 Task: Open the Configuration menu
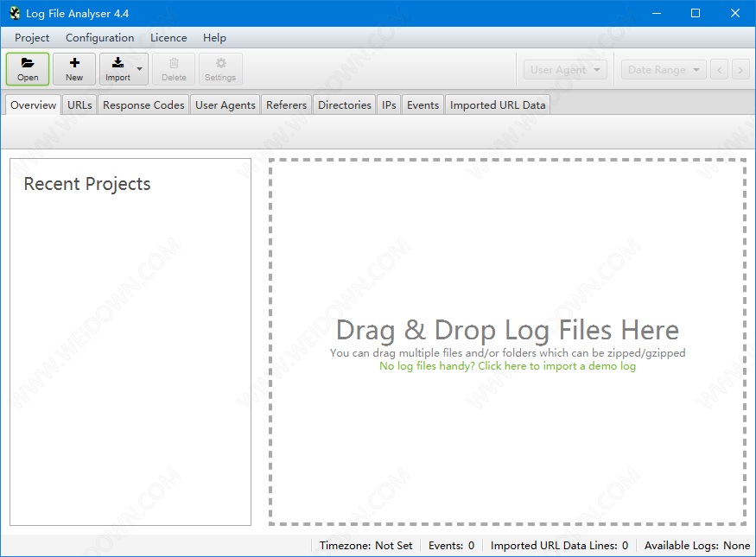[x=99, y=38]
